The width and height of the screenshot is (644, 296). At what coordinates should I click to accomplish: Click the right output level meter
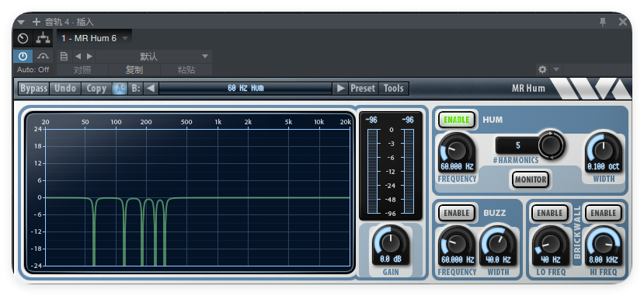pyautogui.click(x=409, y=171)
